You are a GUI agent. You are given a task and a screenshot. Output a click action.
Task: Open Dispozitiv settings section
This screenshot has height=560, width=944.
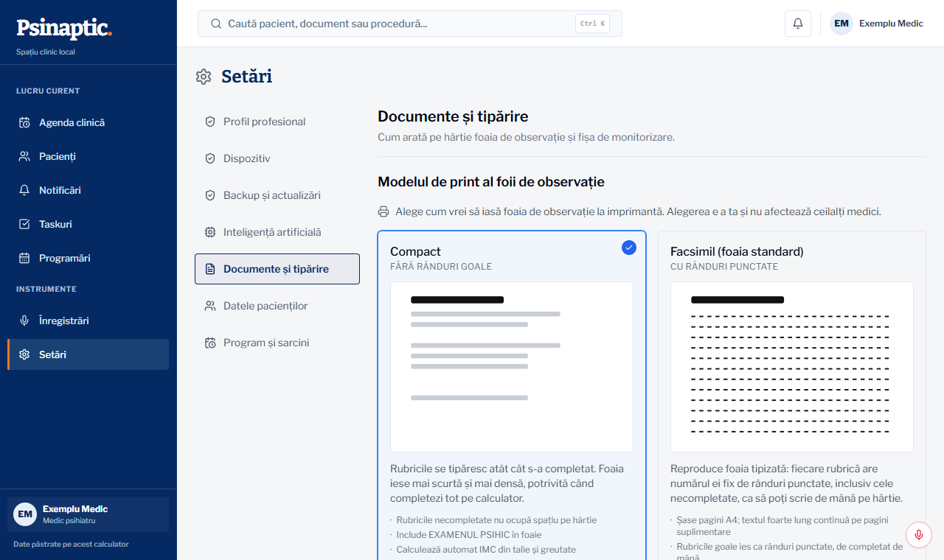[277, 158]
